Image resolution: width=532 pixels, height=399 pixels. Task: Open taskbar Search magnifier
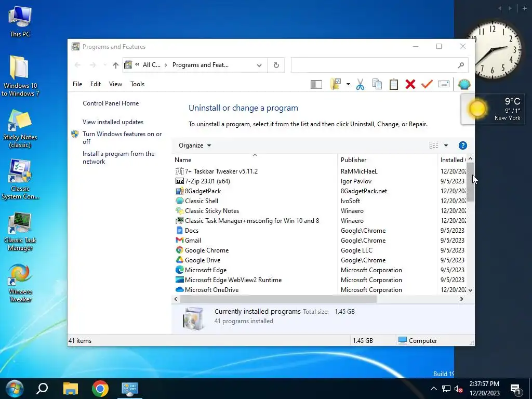coord(43,389)
